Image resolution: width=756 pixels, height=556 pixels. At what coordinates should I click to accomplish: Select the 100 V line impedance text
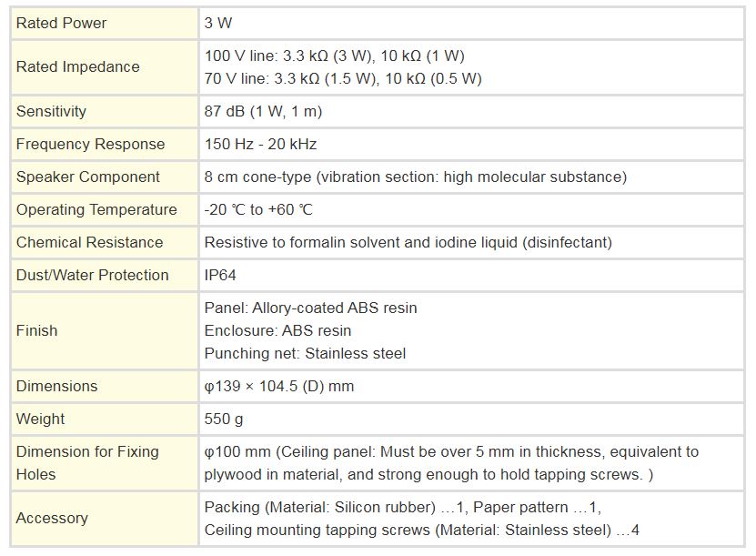(334, 56)
